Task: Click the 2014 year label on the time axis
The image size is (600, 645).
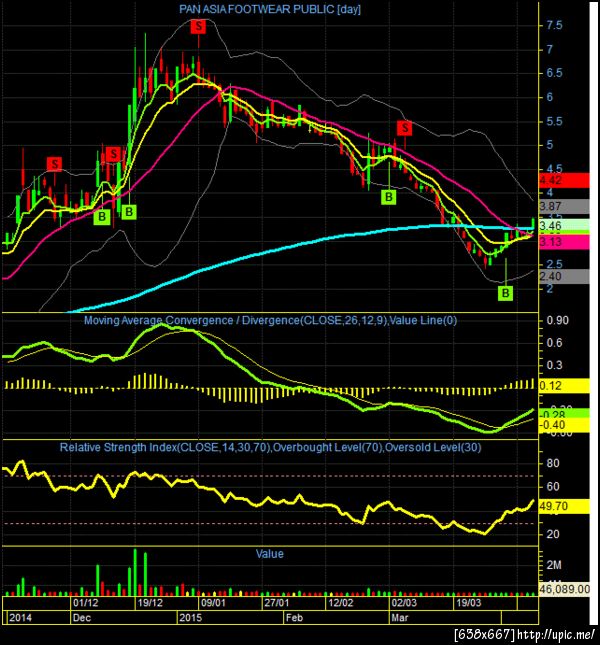Action: click(x=20, y=617)
